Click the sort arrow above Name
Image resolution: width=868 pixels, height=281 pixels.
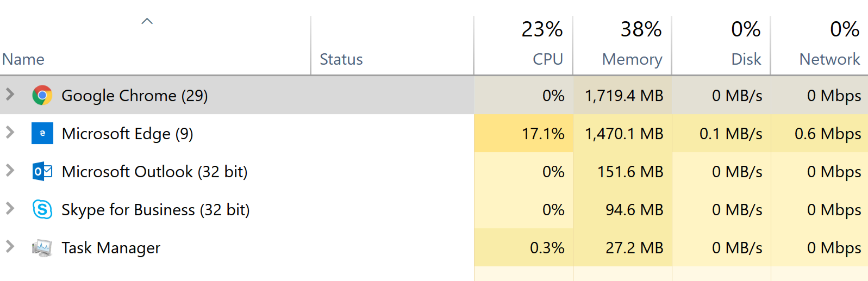147,21
